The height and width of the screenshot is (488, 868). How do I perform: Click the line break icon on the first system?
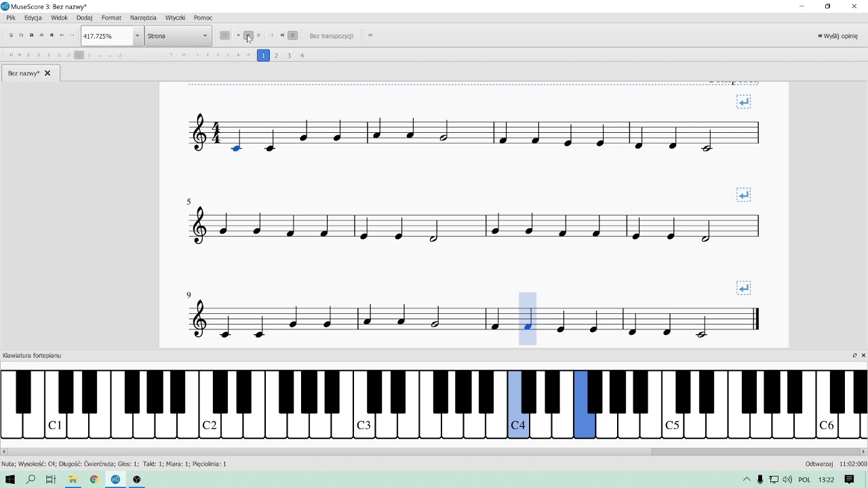pos(744,102)
